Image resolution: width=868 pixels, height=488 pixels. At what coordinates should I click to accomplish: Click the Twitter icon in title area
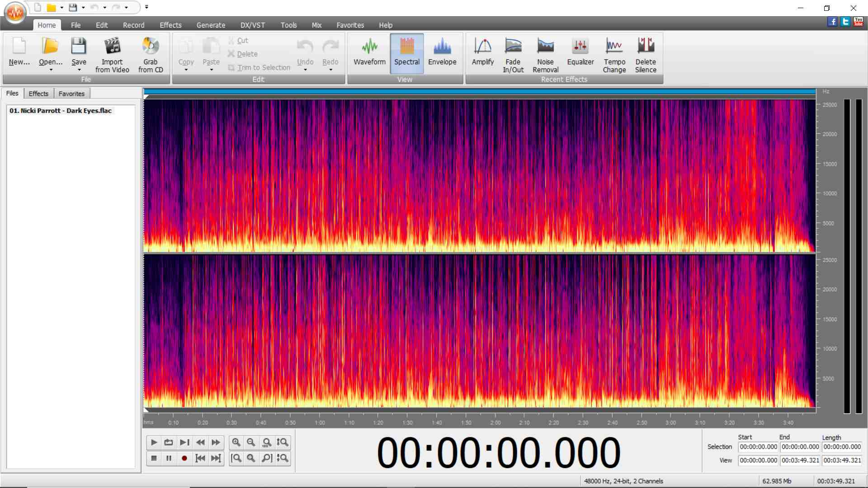click(845, 21)
